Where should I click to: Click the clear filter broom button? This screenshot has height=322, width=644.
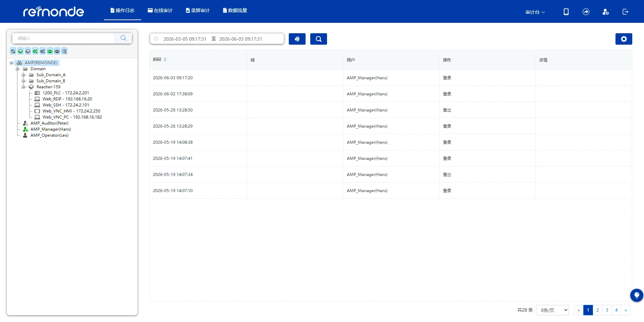297,39
